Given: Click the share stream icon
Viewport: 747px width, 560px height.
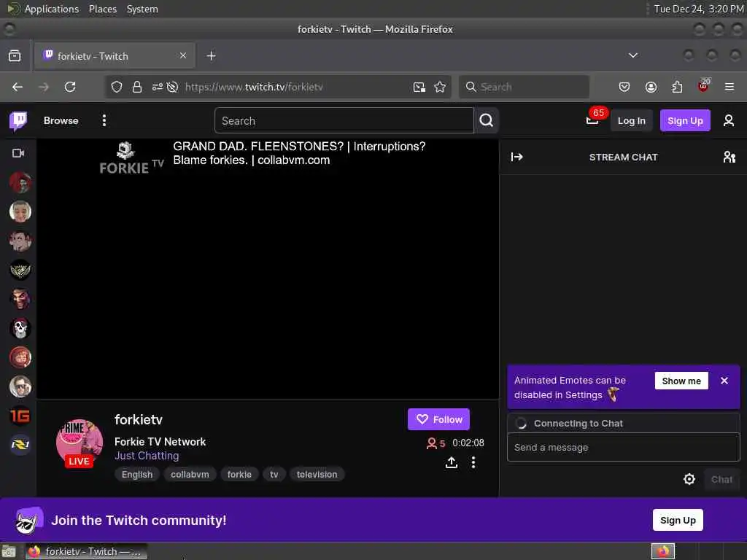Looking at the screenshot, I should pyautogui.click(x=451, y=462).
